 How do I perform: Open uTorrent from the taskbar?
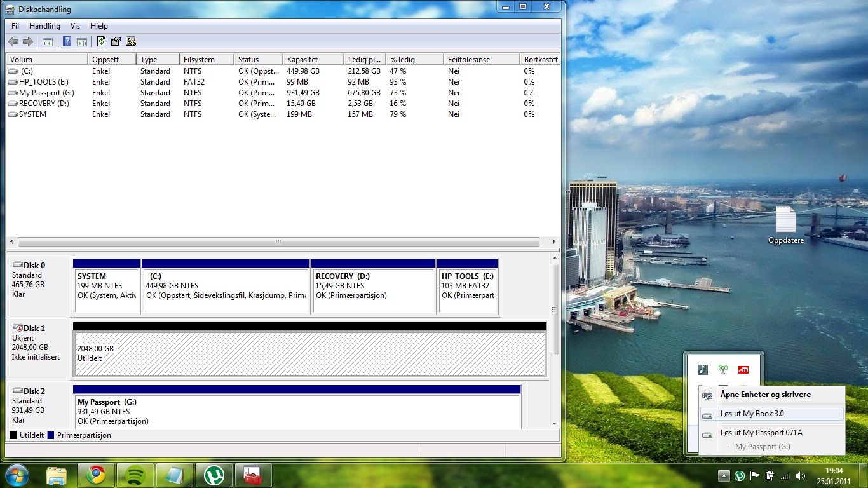214,475
